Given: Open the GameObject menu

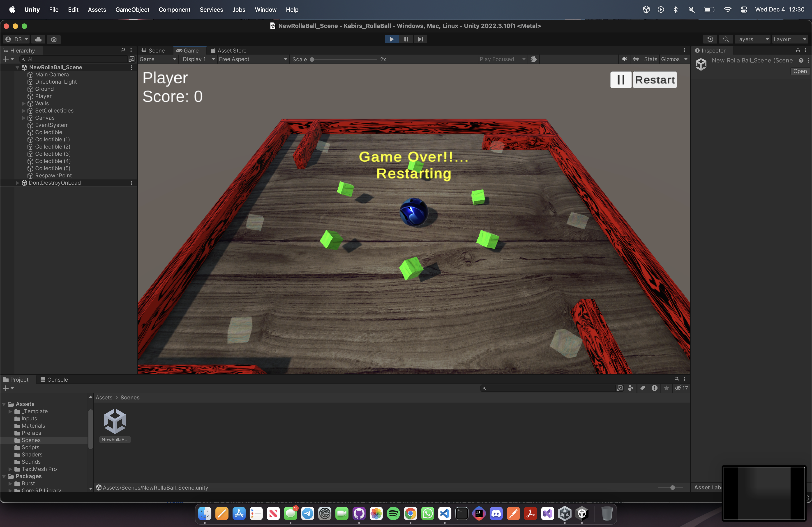Looking at the screenshot, I should pyautogui.click(x=132, y=9).
